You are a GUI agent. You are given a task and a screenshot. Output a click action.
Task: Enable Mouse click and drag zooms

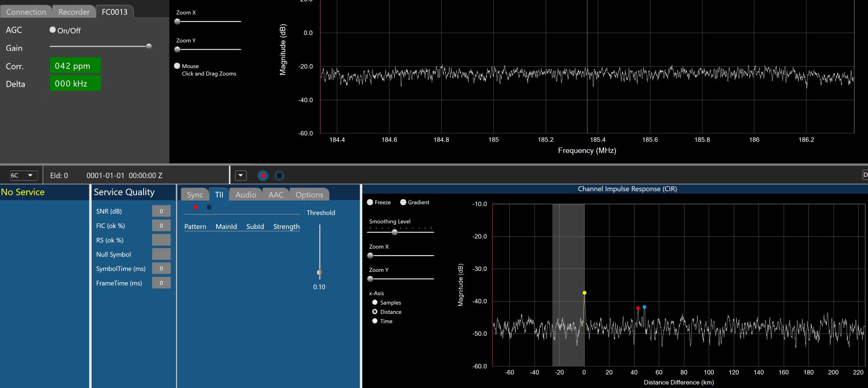click(177, 66)
